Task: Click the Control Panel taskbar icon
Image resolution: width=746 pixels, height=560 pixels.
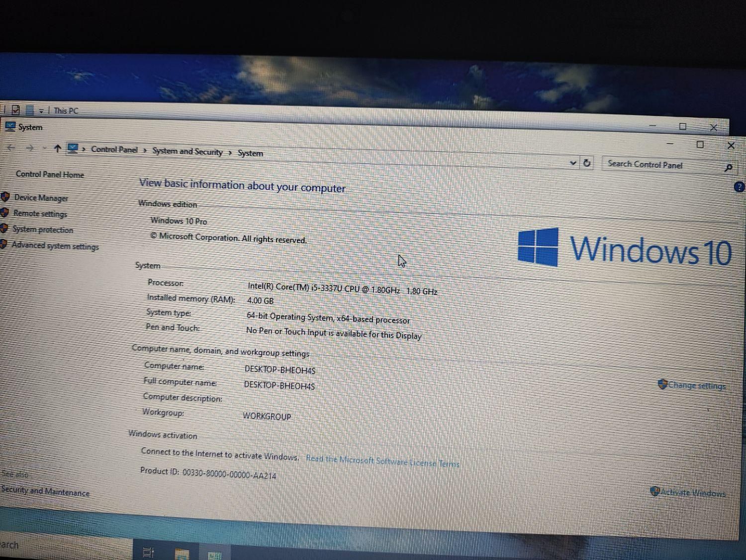Action: [215, 555]
